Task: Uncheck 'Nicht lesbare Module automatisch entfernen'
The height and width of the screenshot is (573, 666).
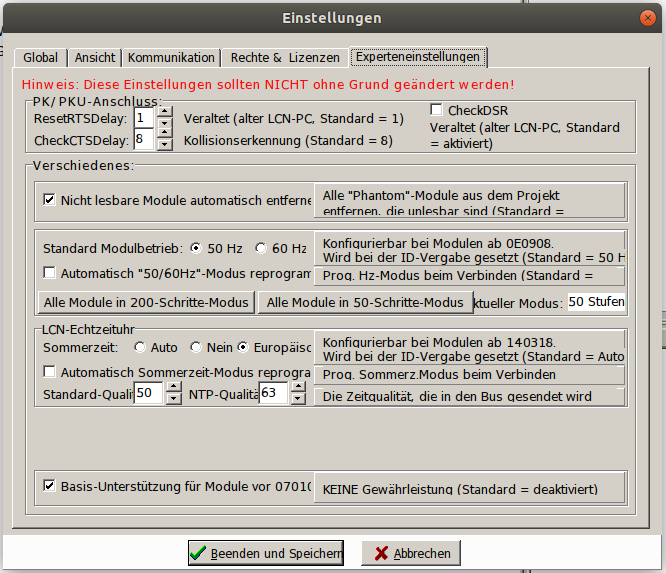Action: point(49,200)
